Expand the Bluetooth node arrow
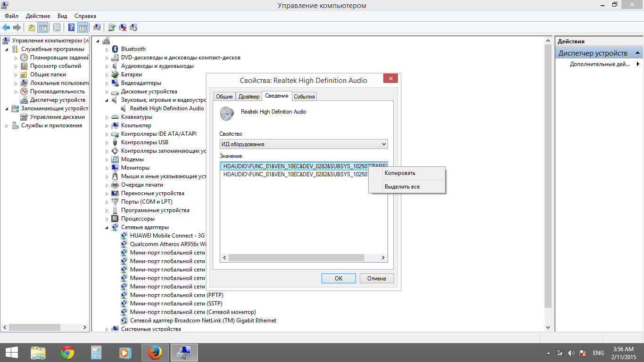The height and width of the screenshot is (362, 644). tap(107, 49)
